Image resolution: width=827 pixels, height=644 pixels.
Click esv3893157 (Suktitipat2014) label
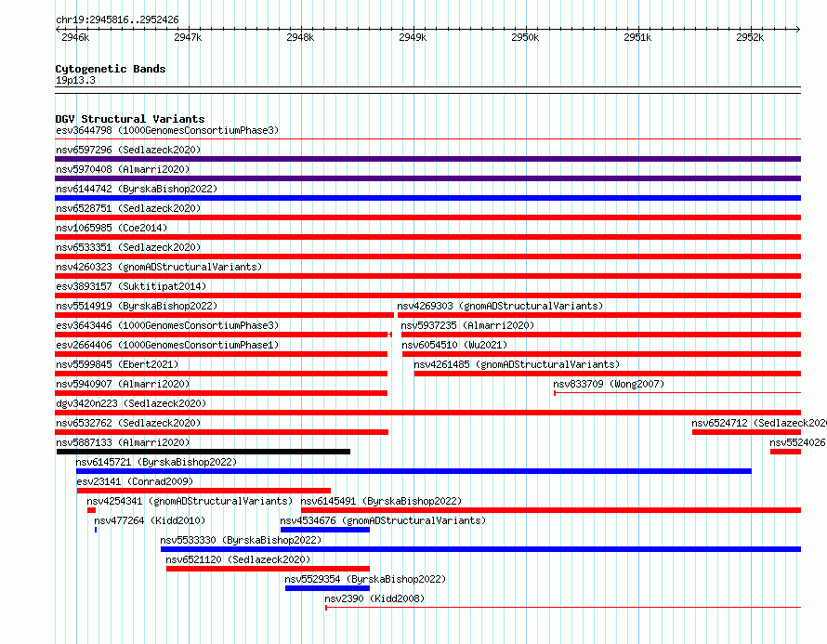131,286
